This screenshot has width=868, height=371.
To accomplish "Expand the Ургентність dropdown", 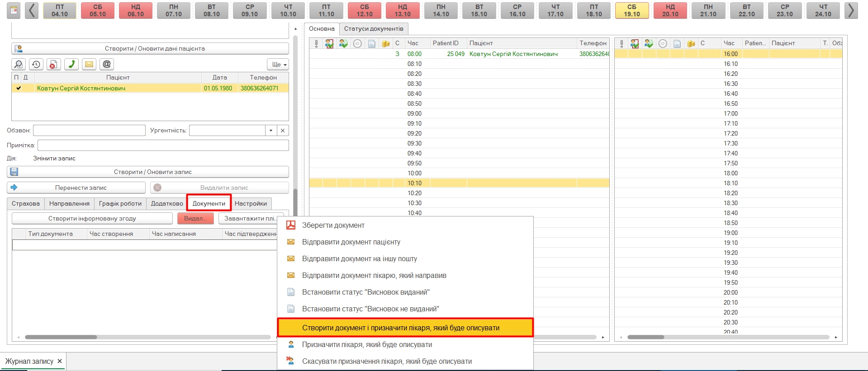I will point(271,131).
